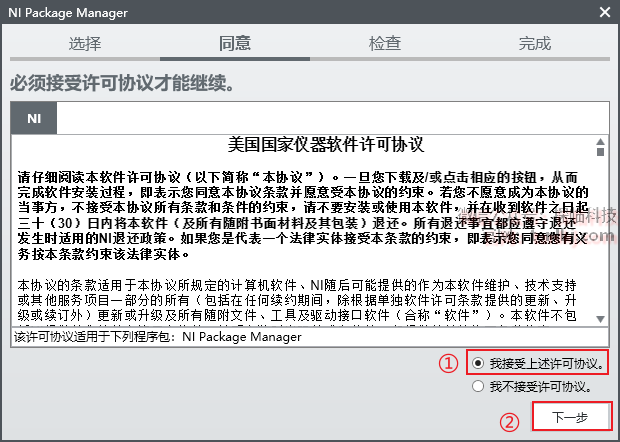Click the heading 必须接受许可协议才能继续
Image resolution: width=620 pixels, height=442 pixels.
122,83
